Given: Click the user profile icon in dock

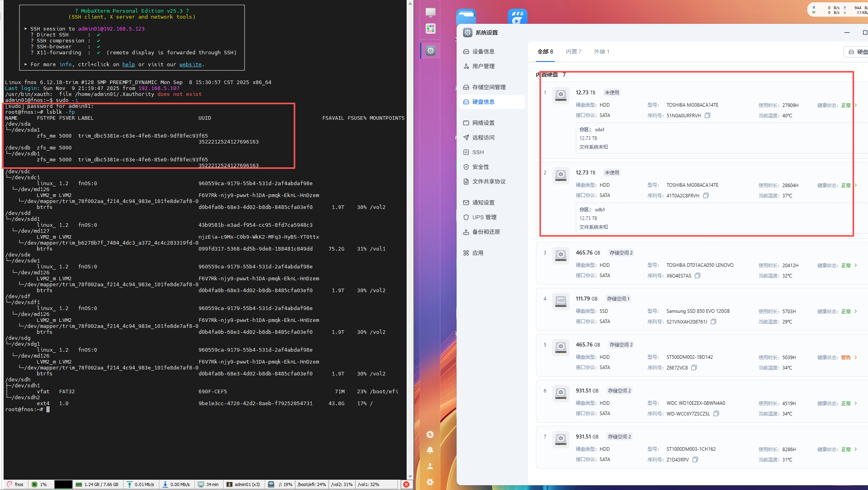Looking at the screenshot, I should click(x=430, y=466).
